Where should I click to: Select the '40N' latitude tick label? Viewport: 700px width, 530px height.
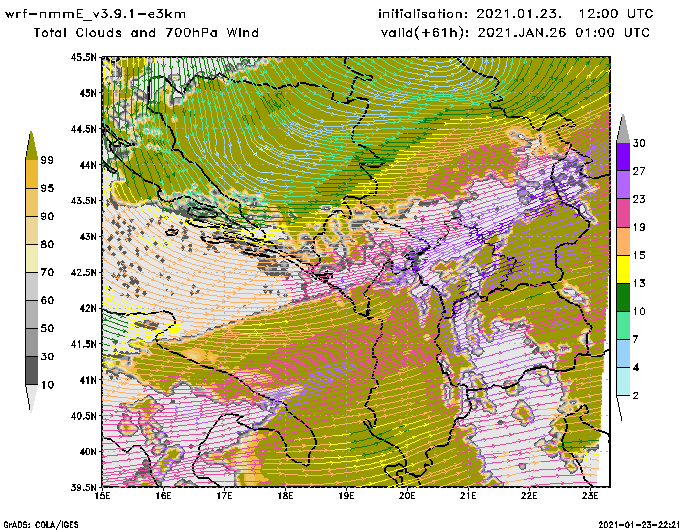tap(88, 451)
